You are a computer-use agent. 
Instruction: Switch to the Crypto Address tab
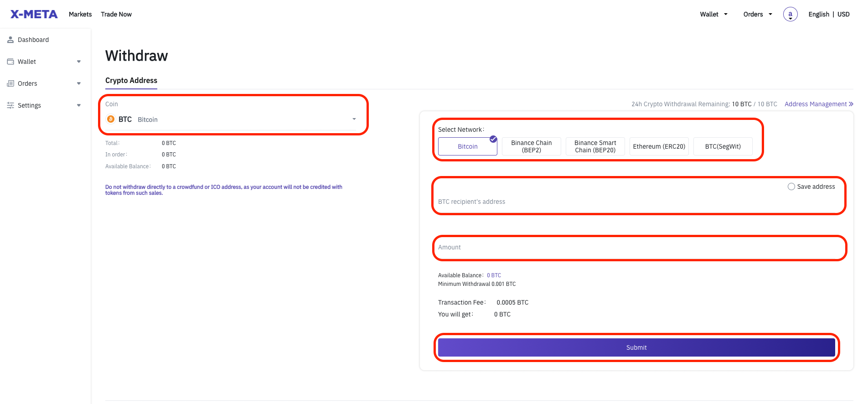131,80
